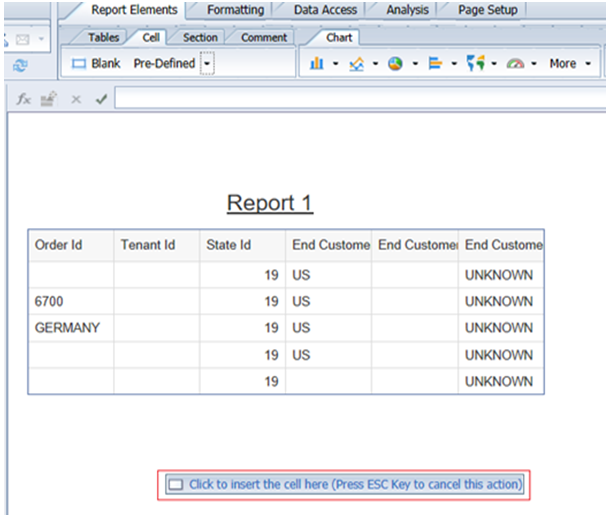Select the Comment sub-tab

[264, 37]
